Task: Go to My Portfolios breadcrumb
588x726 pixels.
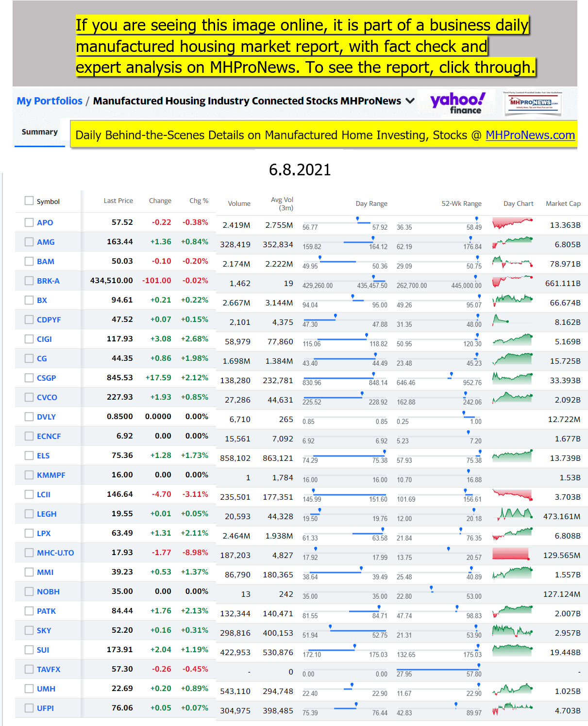Action: [50, 101]
